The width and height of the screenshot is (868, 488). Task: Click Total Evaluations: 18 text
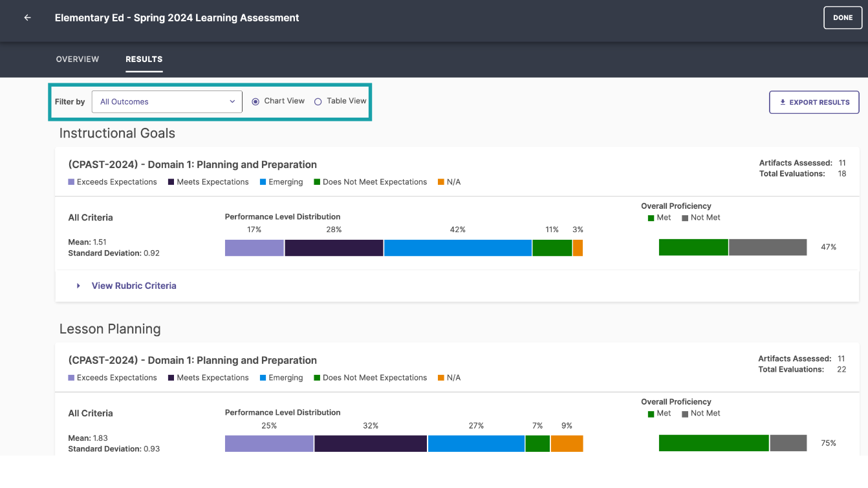[x=803, y=174]
